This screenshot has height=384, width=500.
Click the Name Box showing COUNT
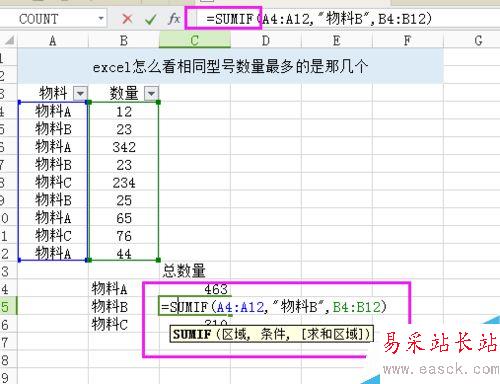(53, 19)
